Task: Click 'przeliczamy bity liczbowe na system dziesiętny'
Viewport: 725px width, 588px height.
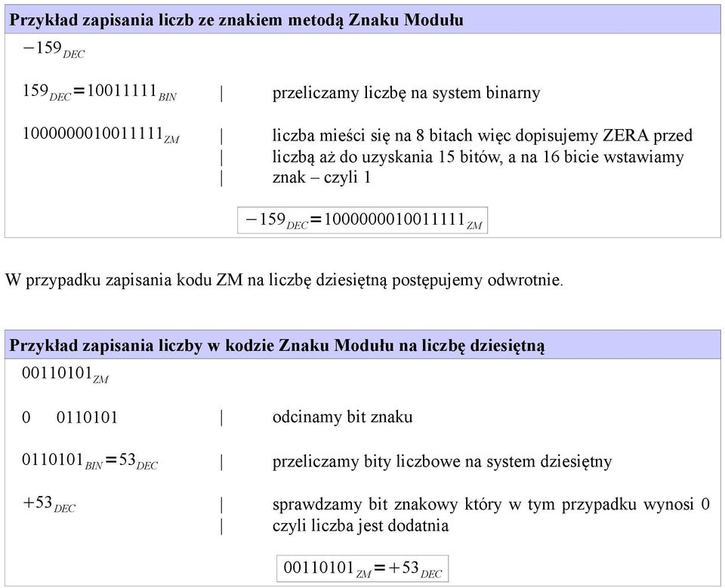Action: [x=442, y=461]
